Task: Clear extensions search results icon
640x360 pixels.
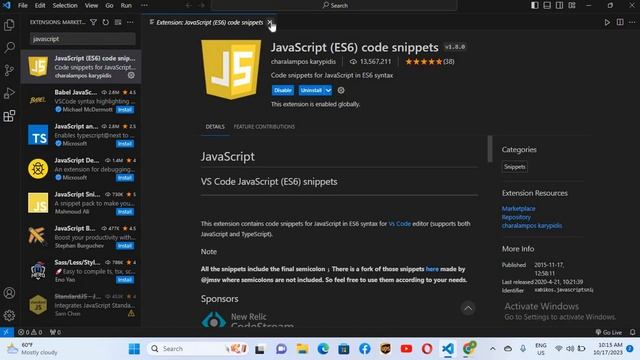Action: point(118,22)
